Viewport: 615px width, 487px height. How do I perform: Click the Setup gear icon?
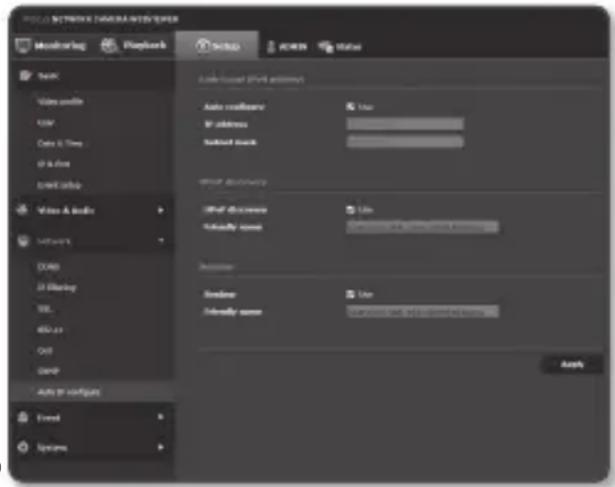click(203, 45)
